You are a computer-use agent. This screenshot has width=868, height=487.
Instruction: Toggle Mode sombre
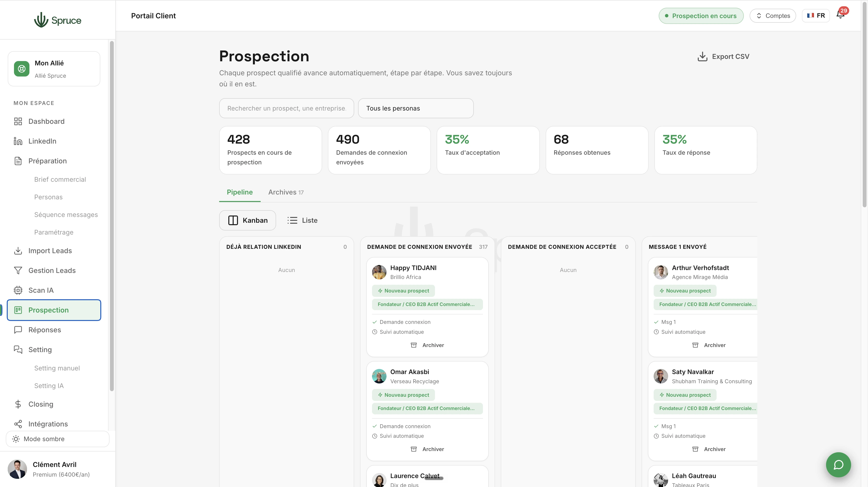[x=58, y=439]
